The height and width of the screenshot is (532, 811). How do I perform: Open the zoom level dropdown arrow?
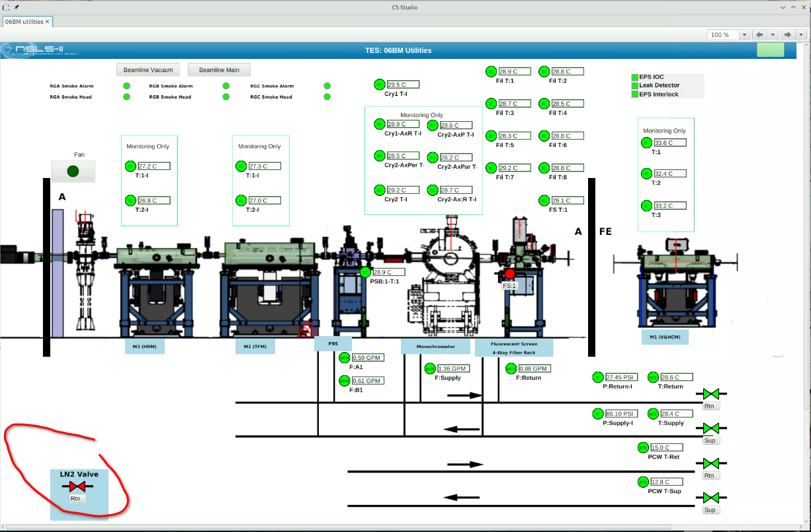tap(744, 34)
